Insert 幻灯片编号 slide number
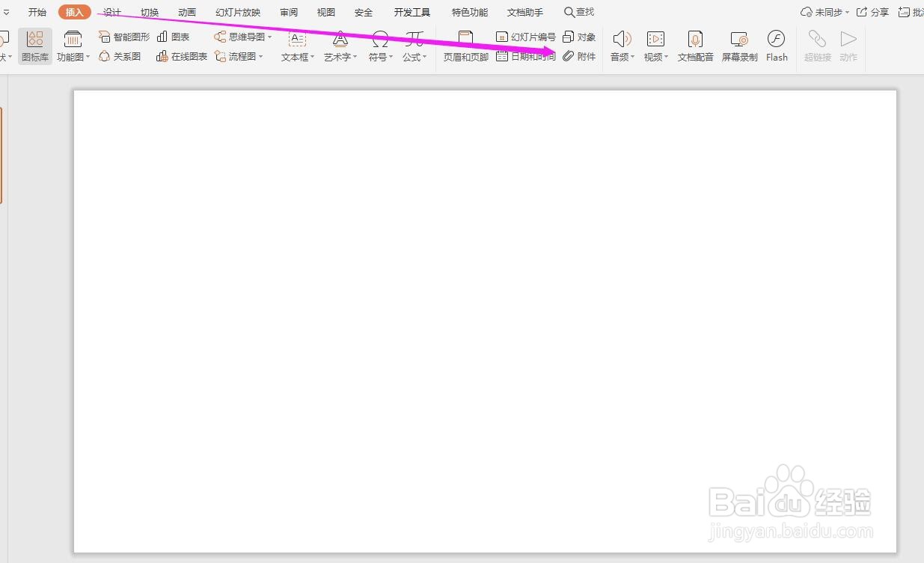 [x=526, y=37]
